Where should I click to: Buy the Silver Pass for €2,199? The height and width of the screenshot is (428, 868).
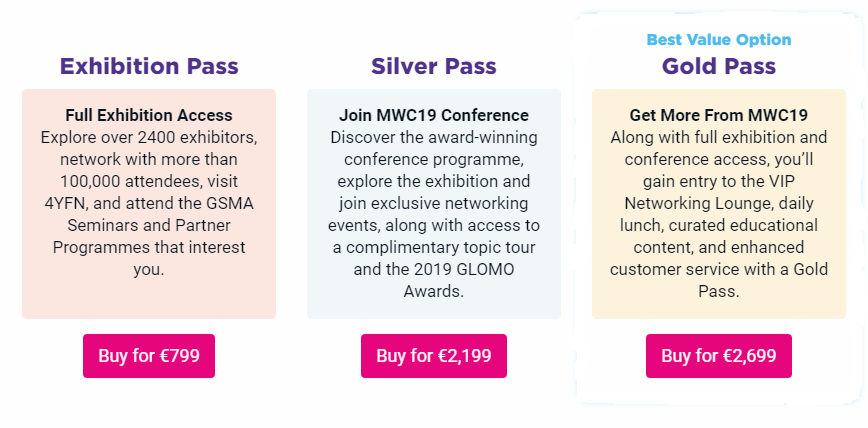click(433, 355)
